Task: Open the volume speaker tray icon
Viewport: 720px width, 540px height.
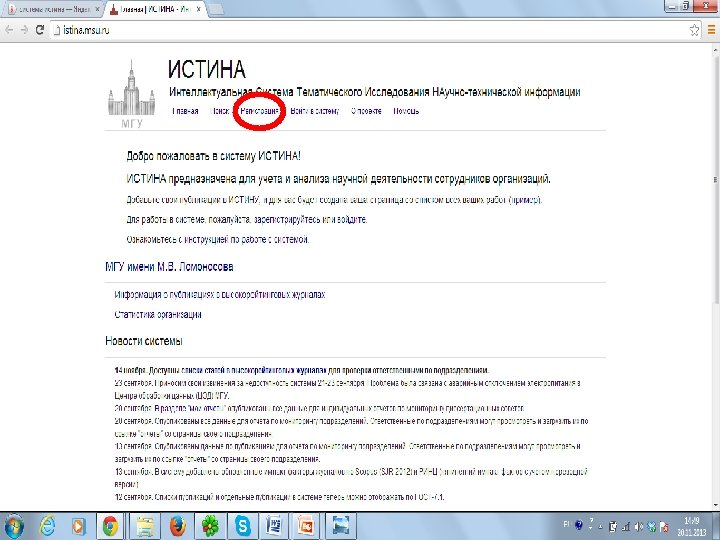Action: click(x=638, y=526)
